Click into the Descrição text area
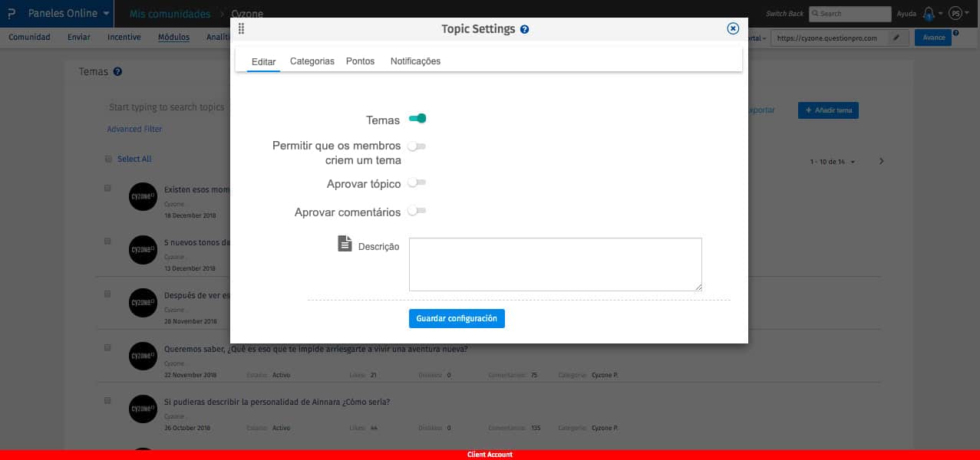The height and width of the screenshot is (460, 980). pyautogui.click(x=556, y=264)
